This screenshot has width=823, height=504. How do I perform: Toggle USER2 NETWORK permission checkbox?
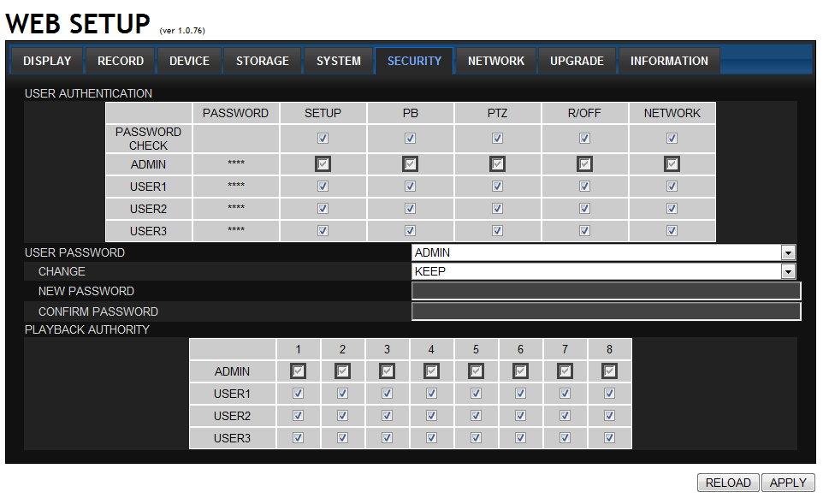pyautogui.click(x=672, y=209)
